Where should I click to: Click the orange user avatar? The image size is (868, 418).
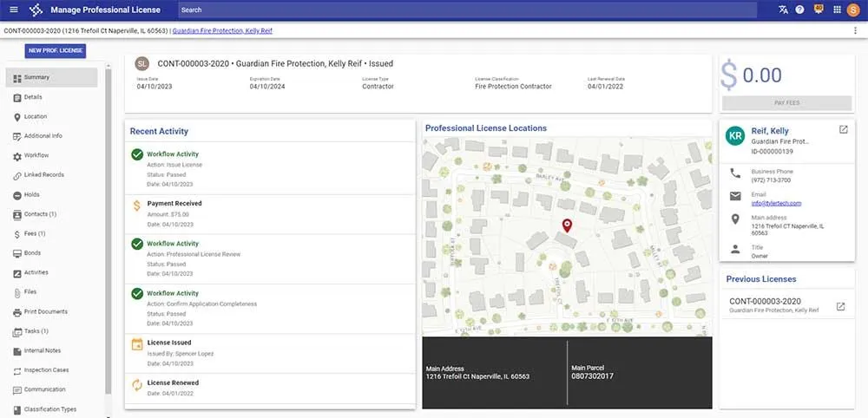point(853,10)
